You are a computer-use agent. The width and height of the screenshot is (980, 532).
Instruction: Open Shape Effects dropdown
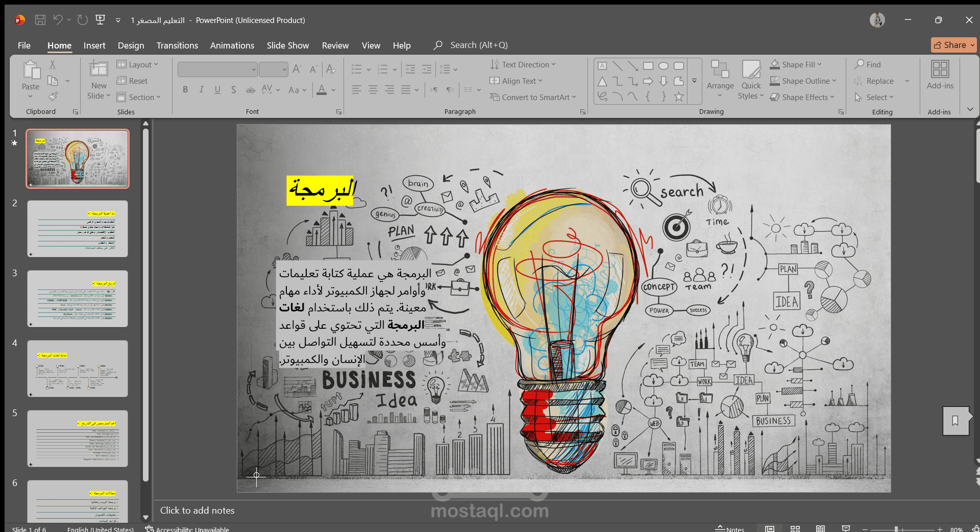point(802,97)
